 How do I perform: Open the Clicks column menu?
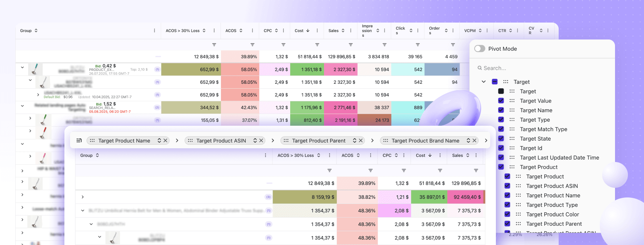(418, 31)
